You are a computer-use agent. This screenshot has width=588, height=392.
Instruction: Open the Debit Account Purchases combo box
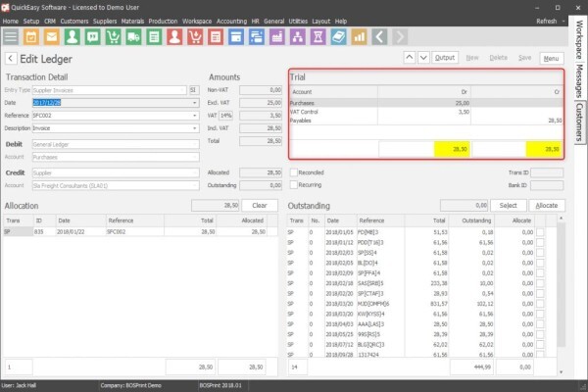tap(116, 157)
